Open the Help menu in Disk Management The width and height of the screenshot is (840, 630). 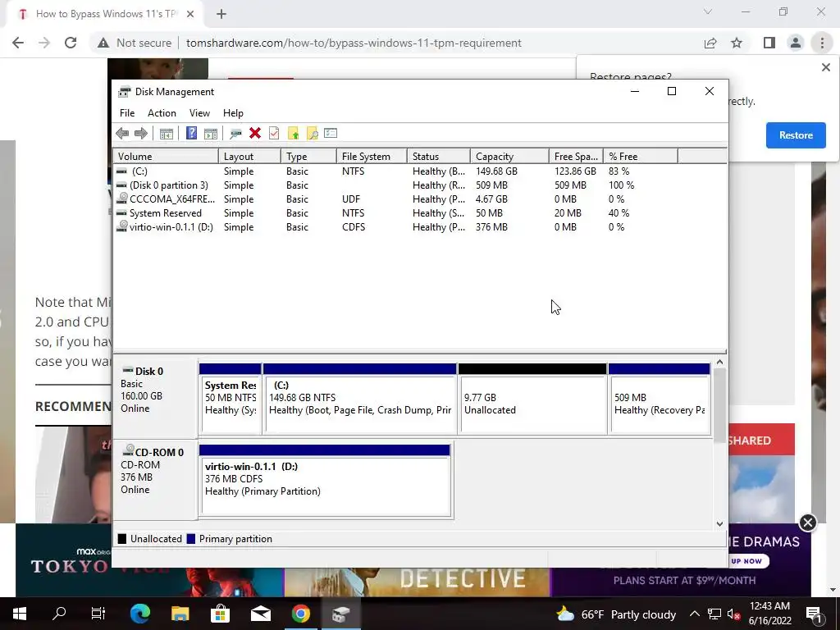coord(233,113)
